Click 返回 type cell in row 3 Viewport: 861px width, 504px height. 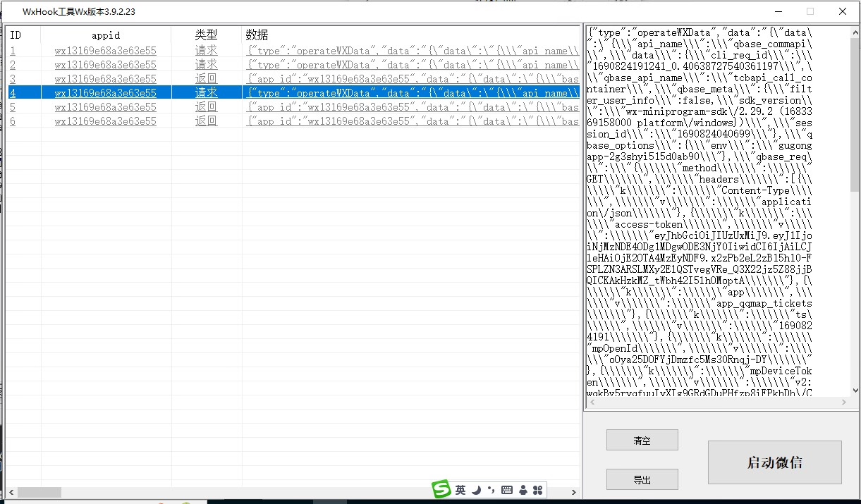(207, 78)
